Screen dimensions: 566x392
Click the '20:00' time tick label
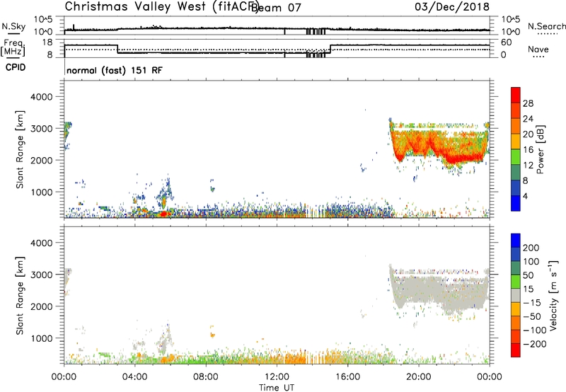(419, 377)
